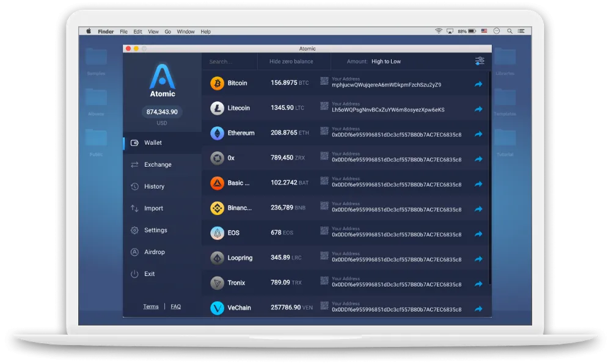Click the battery status icon
The width and height of the screenshot is (611, 364).
[472, 31]
